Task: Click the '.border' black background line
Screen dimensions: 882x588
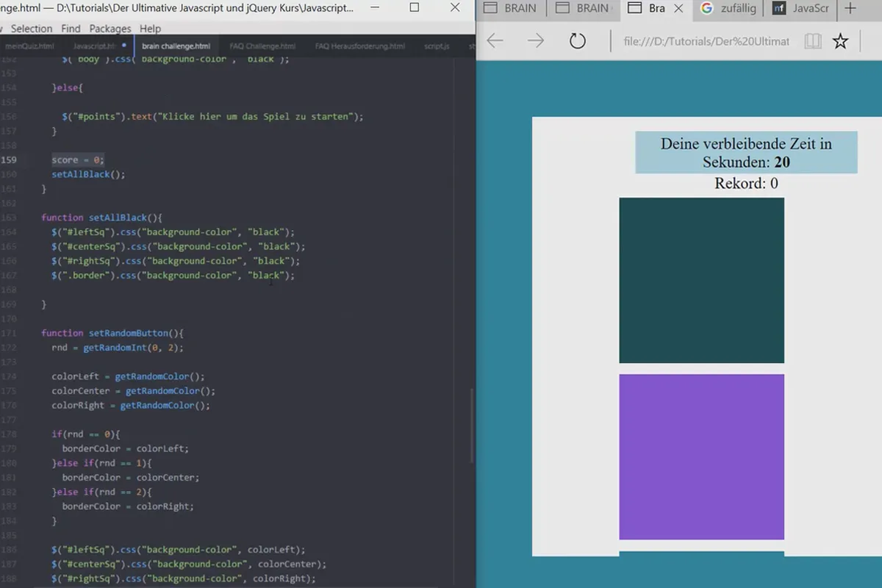Action: (x=173, y=275)
